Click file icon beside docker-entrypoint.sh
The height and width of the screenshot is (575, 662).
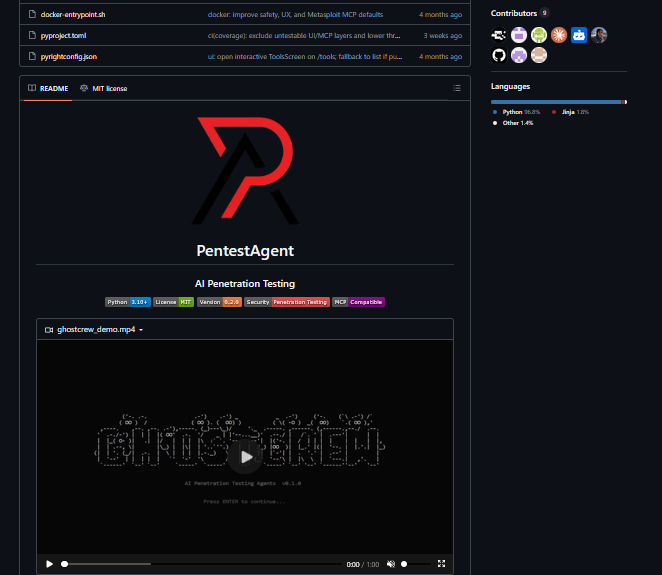[x=32, y=14]
